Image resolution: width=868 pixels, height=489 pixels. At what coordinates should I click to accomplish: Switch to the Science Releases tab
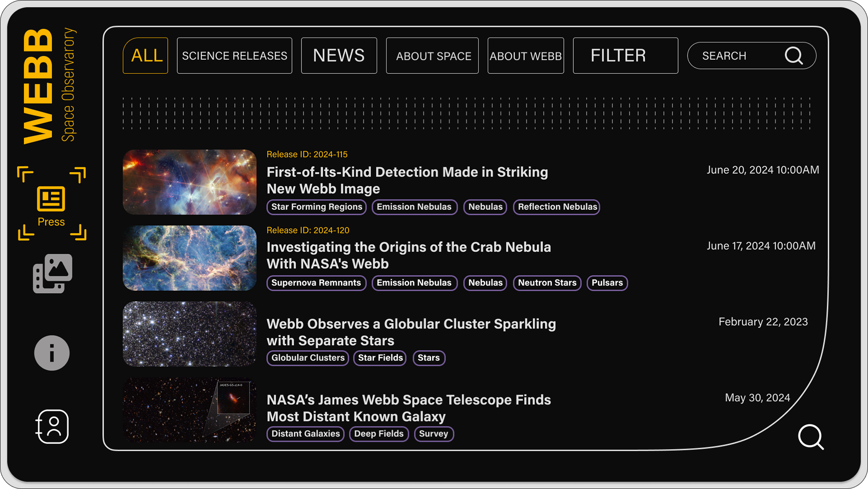tap(235, 56)
